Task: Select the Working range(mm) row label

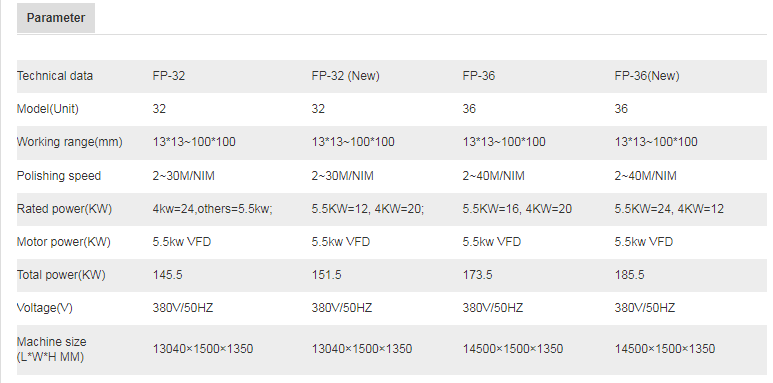Action: click(70, 142)
